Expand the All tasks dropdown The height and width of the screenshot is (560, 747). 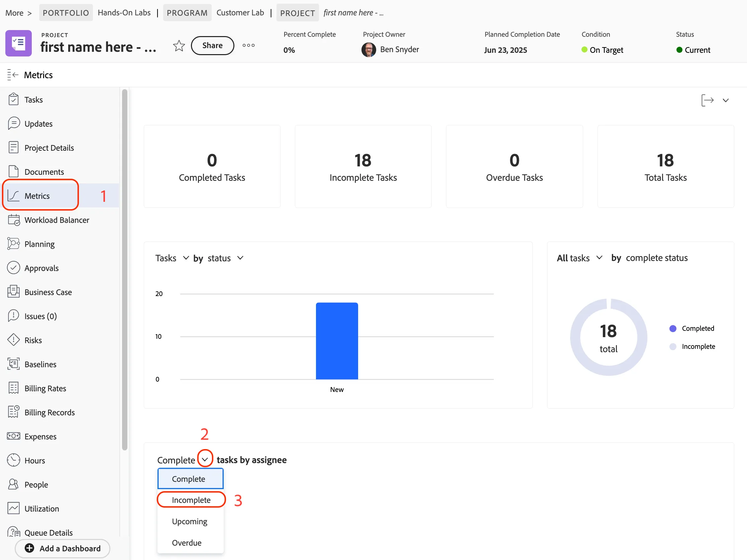pyautogui.click(x=599, y=258)
